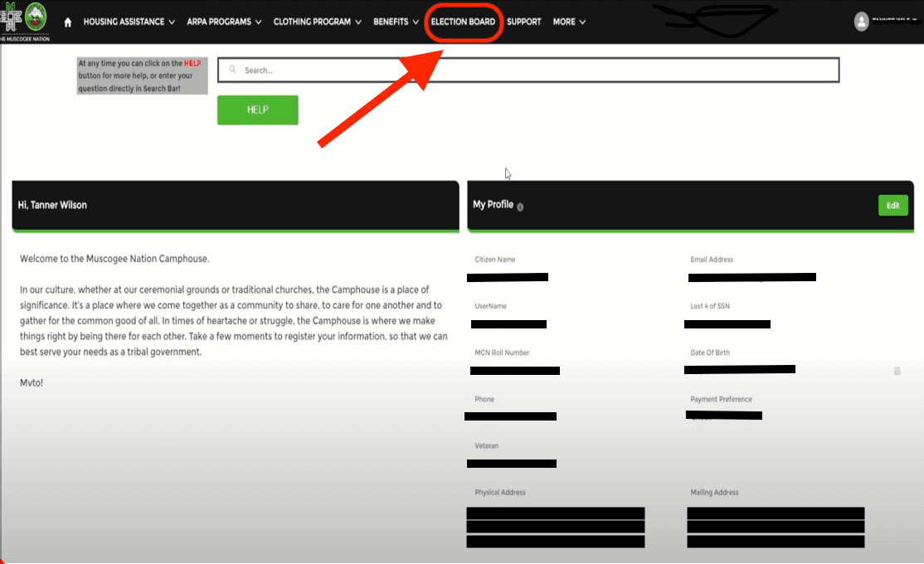Click the 'Veteran' label

click(x=486, y=445)
